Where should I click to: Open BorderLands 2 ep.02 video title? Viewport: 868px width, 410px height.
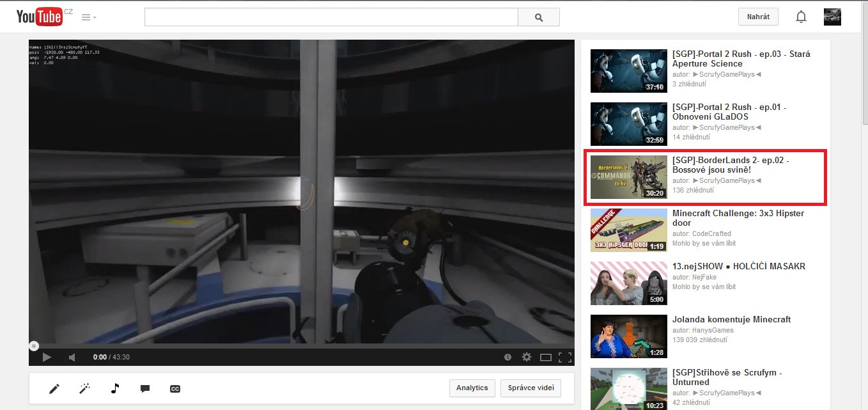[x=731, y=165]
